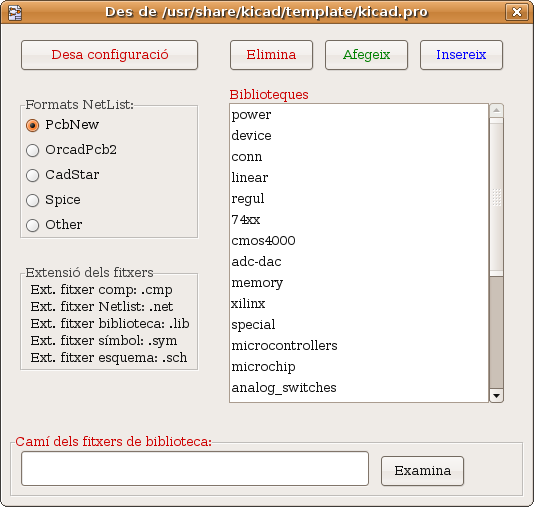Click the KiCad window icon in title bar
This screenshot has width=534, height=507.
click(x=15, y=13)
